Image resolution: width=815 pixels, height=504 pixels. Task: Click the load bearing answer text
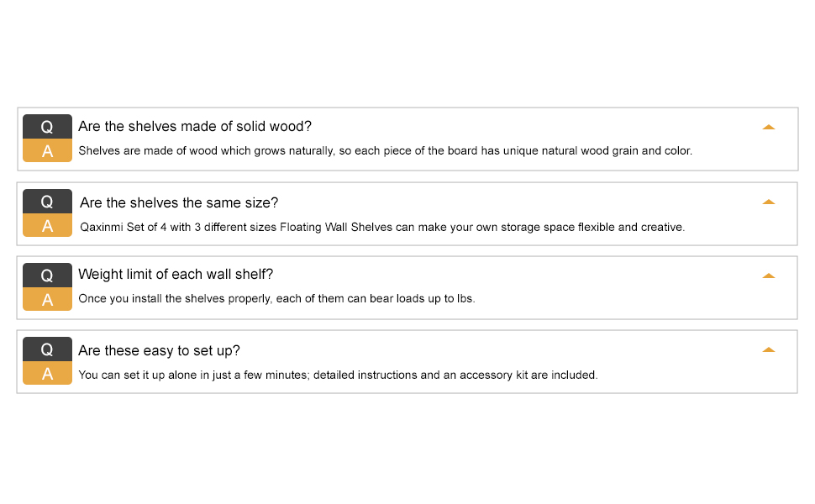pyautogui.click(x=277, y=299)
